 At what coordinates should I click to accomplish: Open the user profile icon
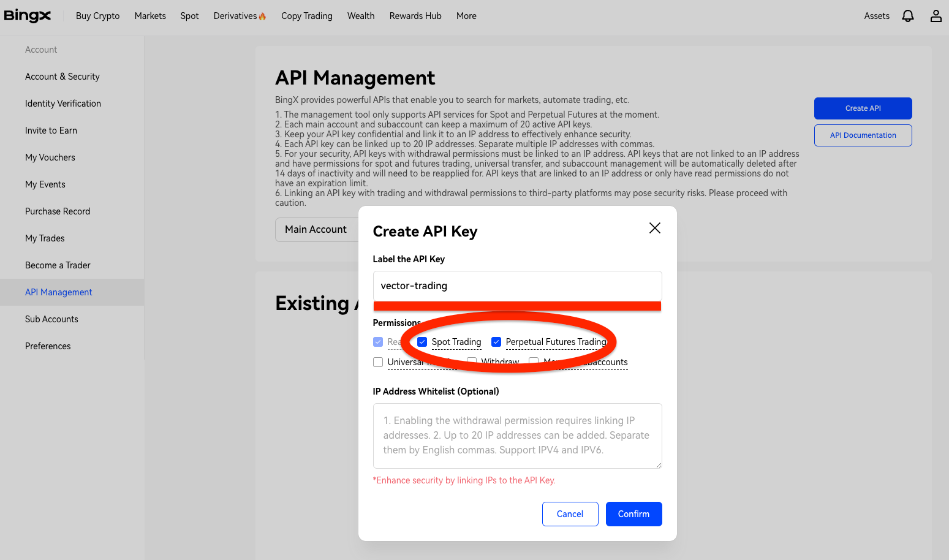[936, 16]
